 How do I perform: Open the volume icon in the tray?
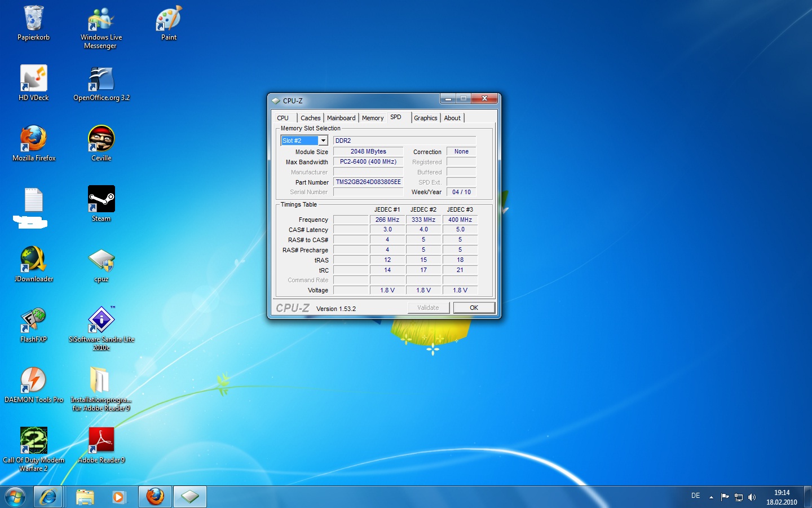(x=752, y=497)
